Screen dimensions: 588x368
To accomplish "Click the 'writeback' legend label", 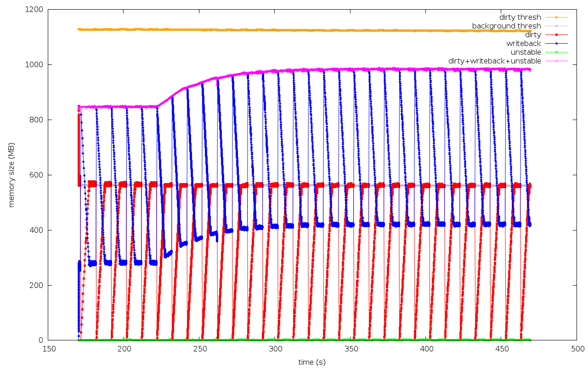I will click(524, 43).
